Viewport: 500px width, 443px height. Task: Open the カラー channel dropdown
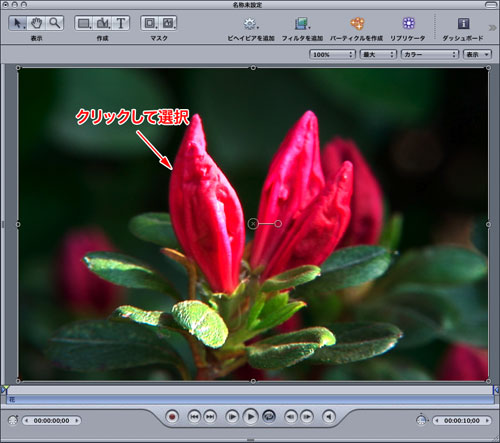pyautogui.click(x=430, y=54)
